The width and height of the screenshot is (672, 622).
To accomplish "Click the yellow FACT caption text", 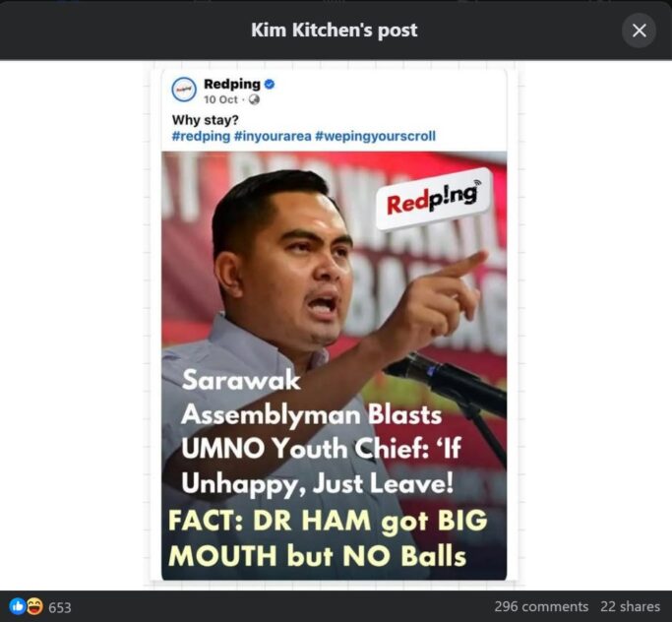I will [328, 538].
